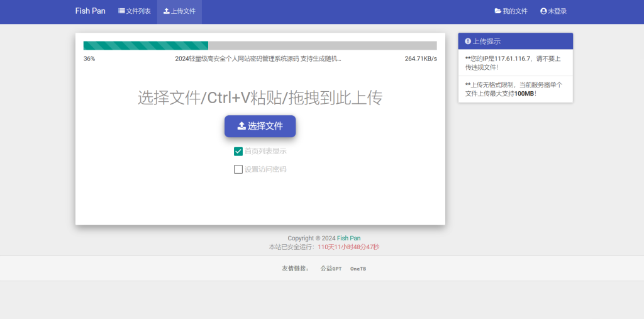Click the upload icon in 上传文件 tab

167,11
